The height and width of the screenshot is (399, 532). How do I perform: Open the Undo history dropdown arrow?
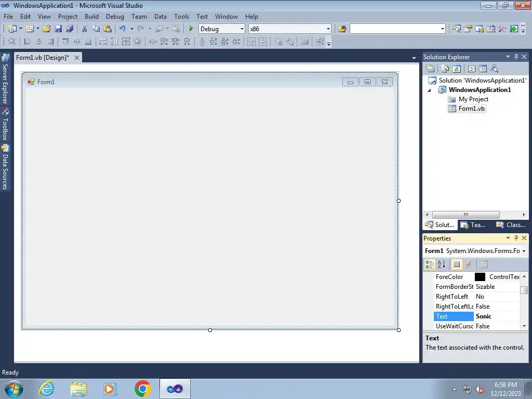point(131,29)
